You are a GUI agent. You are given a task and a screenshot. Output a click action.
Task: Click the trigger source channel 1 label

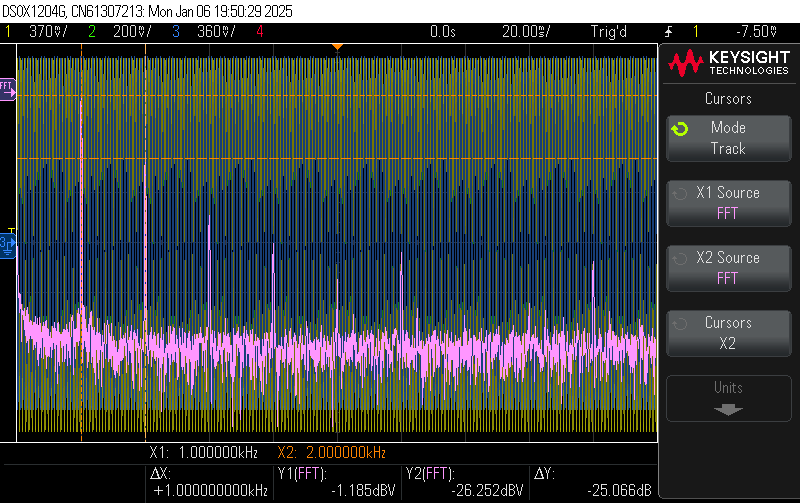(695, 32)
